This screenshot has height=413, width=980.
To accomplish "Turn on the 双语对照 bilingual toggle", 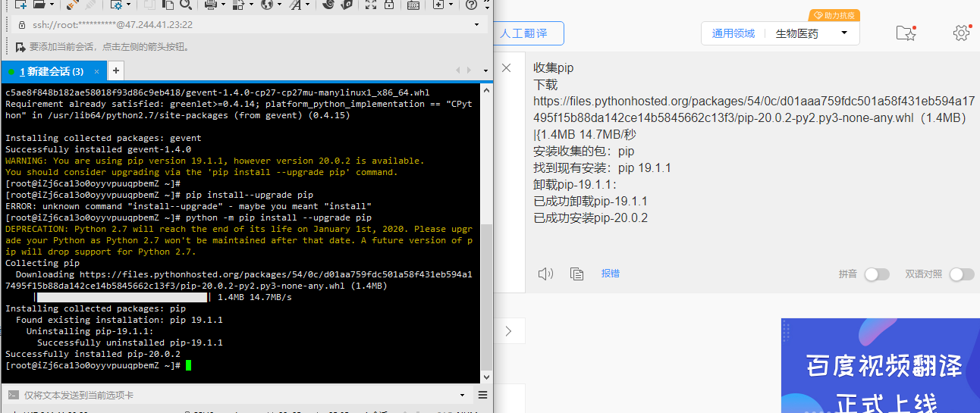I will click(x=961, y=274).
